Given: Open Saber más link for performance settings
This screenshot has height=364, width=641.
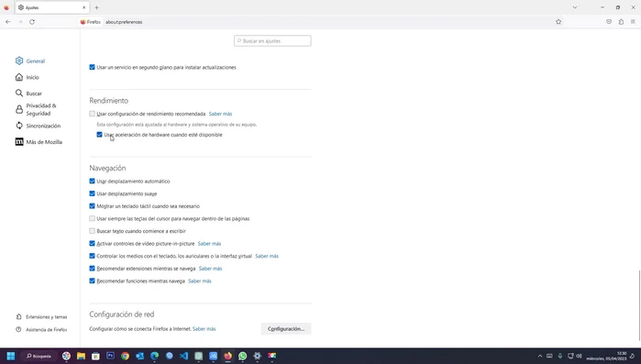Looking at the screenshot, I should tap(220, 114).
